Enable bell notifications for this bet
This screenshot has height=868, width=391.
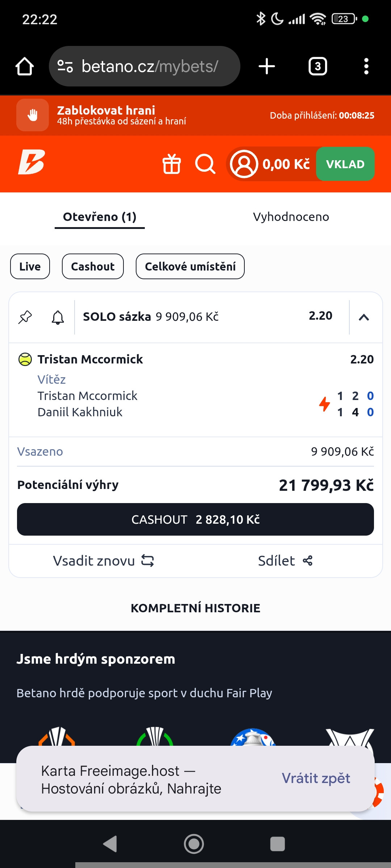point(58,317)
